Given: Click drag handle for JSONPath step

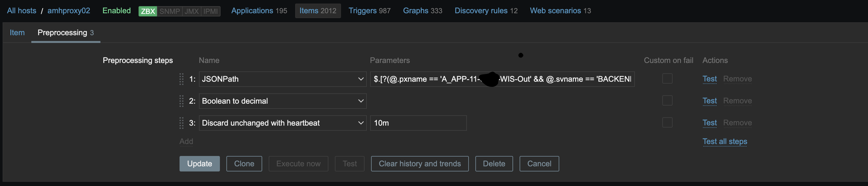Looking at the screenshot, I should pyautogui.click(x=181, y=79).
